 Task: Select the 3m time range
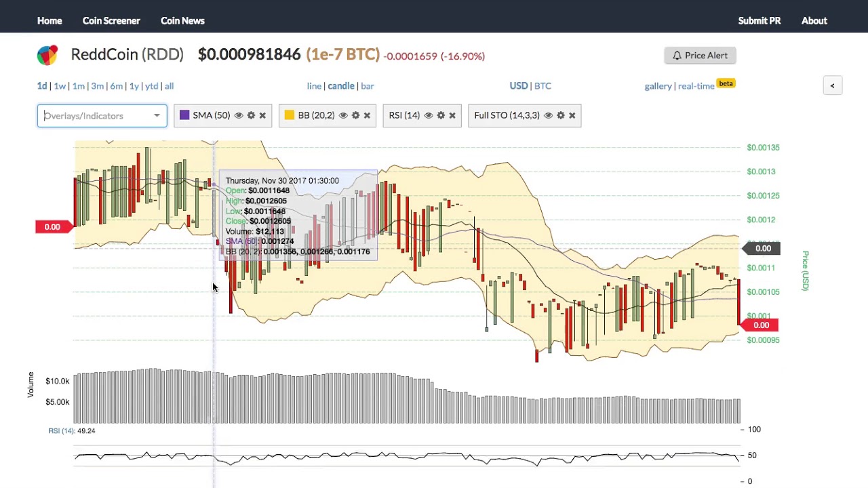click(97, 86)
